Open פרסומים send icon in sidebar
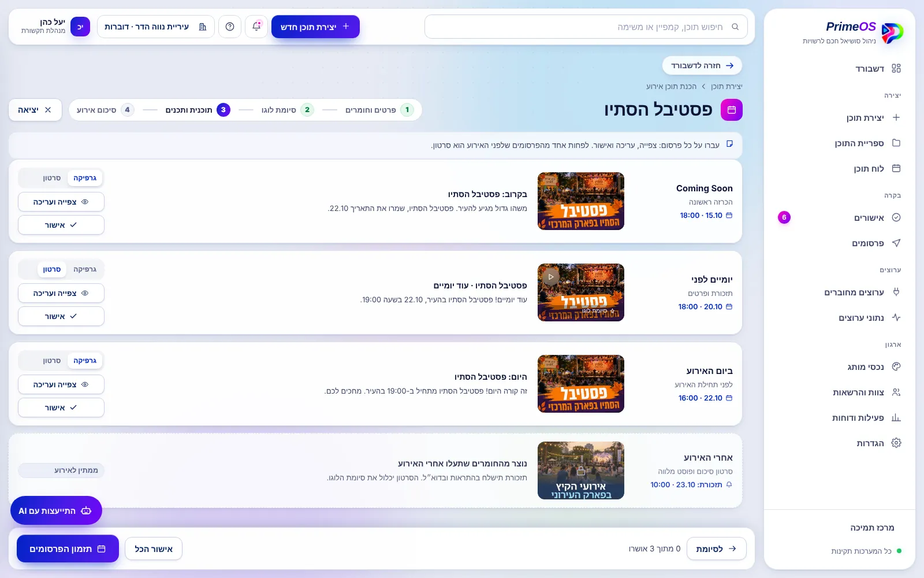The height and width of the screenshot is (578, 924). click(896, 243)
